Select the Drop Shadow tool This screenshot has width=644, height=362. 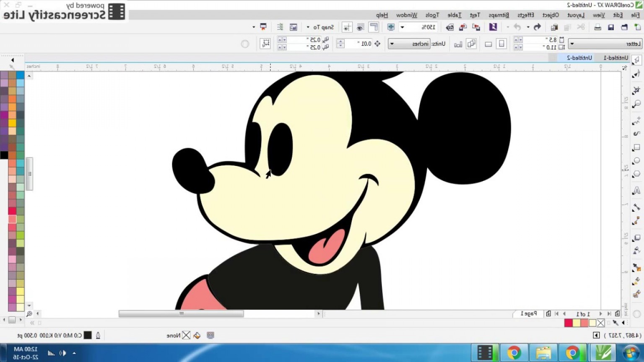(x=636, y=238)
